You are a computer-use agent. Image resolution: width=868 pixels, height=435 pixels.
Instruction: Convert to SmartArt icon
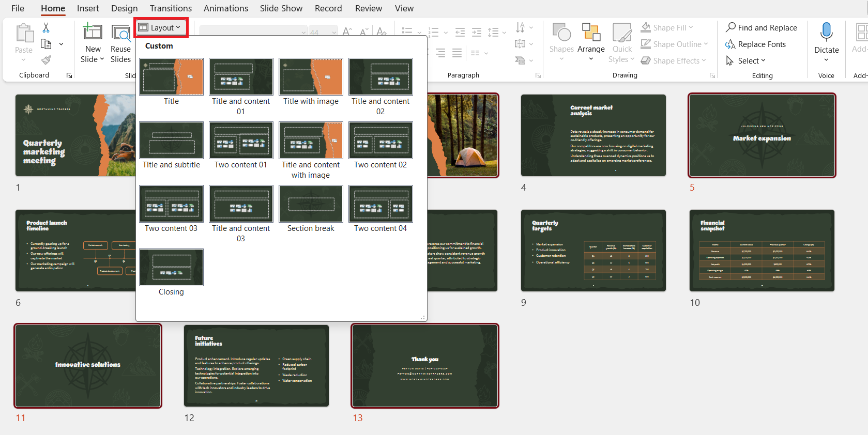pos(521,60)
